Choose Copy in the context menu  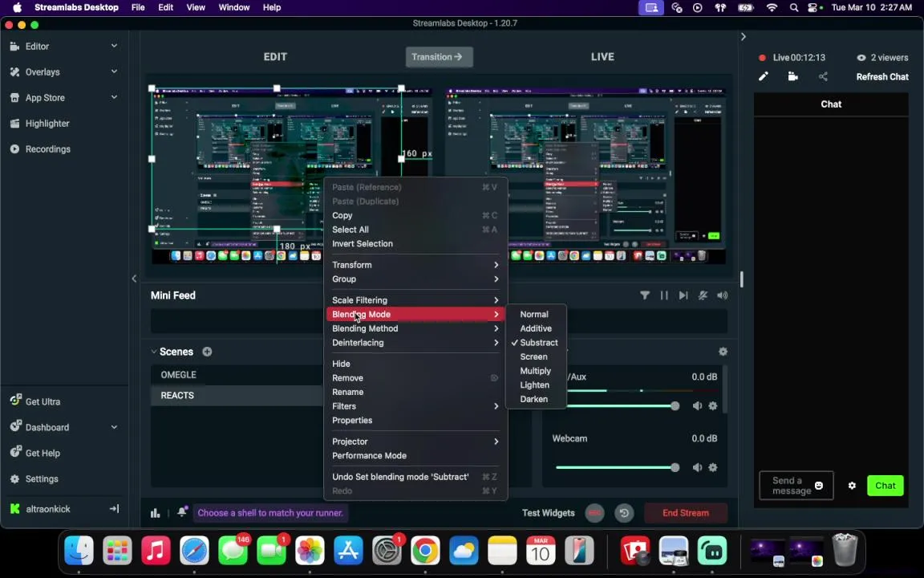(415, 215)
